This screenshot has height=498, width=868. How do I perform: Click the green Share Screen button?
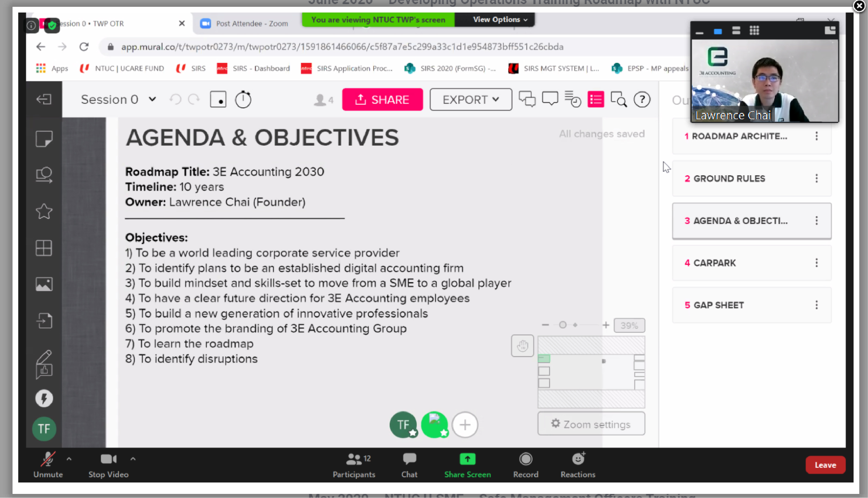coord(467,465)
